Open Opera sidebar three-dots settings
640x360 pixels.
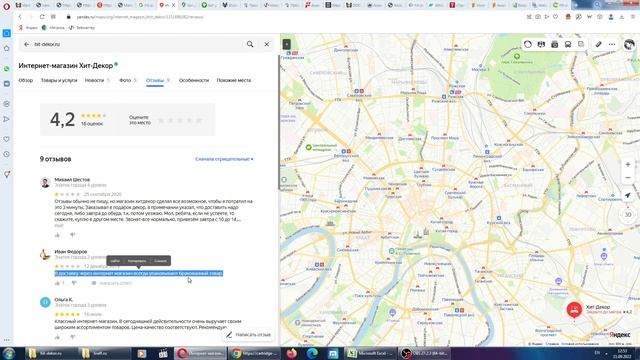7,340
